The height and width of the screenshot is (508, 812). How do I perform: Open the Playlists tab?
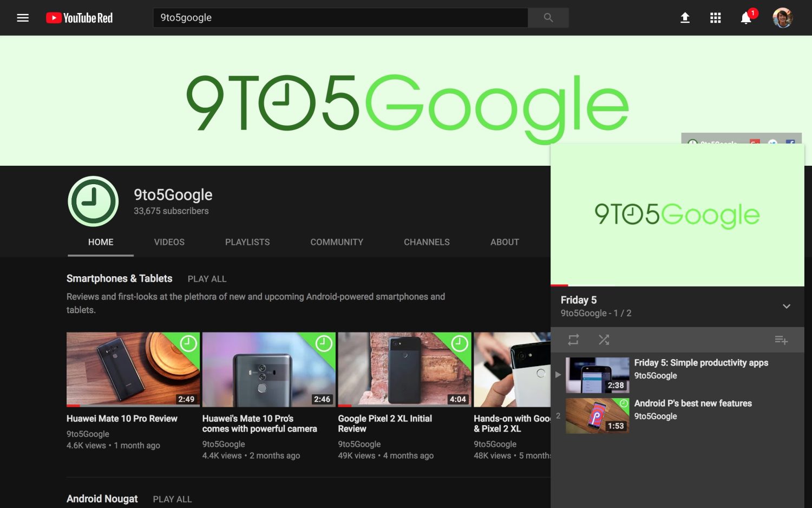(247, 242)
